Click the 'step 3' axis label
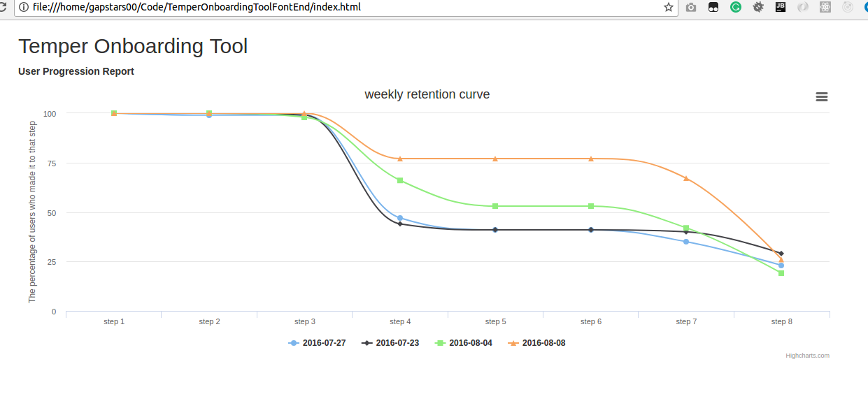Screen dimensions: 868x408 pyautogui.click(x=304, y=322)
